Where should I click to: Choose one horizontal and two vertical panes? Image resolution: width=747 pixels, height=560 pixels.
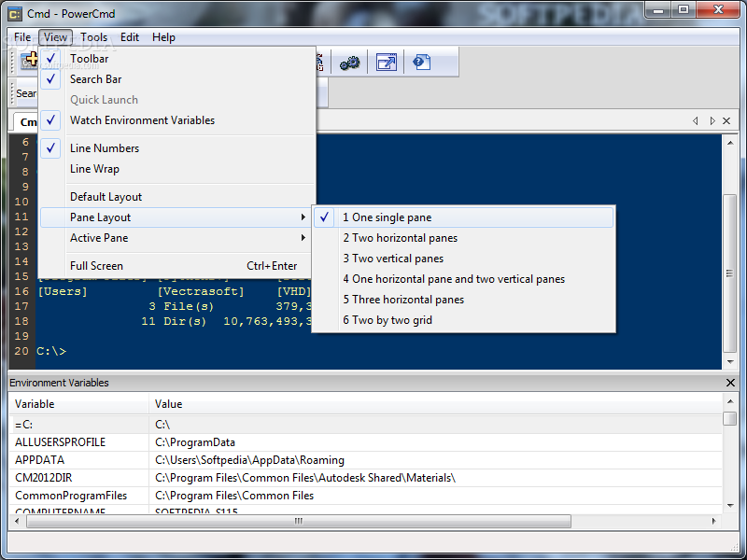click(x=463, y=278)
